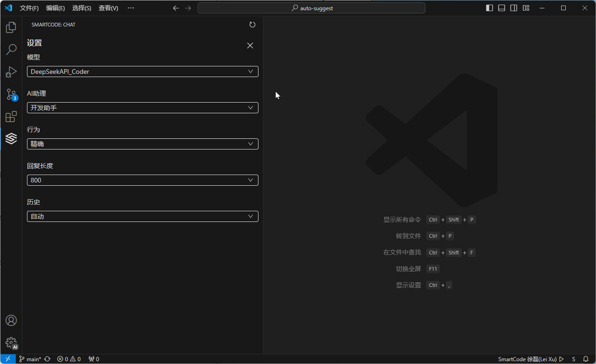The height and width of the screenshot is (364, 596).
Task: Click the 显示所有命令 shortcut hint
Action: pos(402,220)
